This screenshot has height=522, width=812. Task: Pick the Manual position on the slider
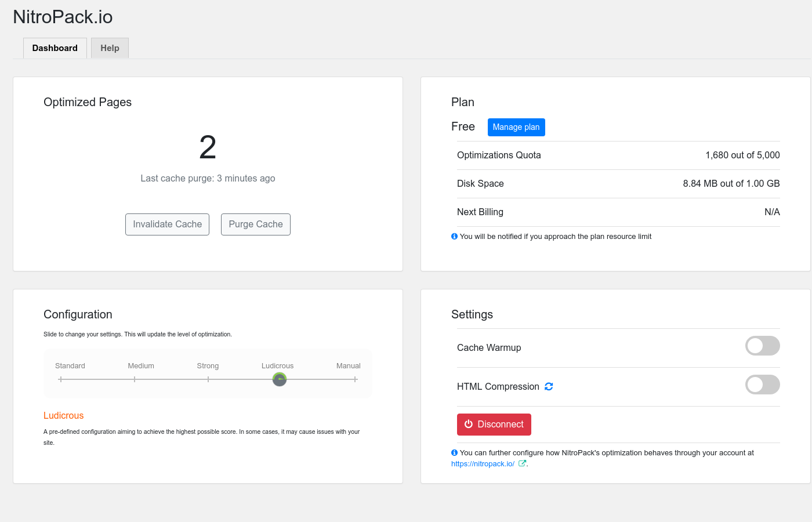click(355, 379)
